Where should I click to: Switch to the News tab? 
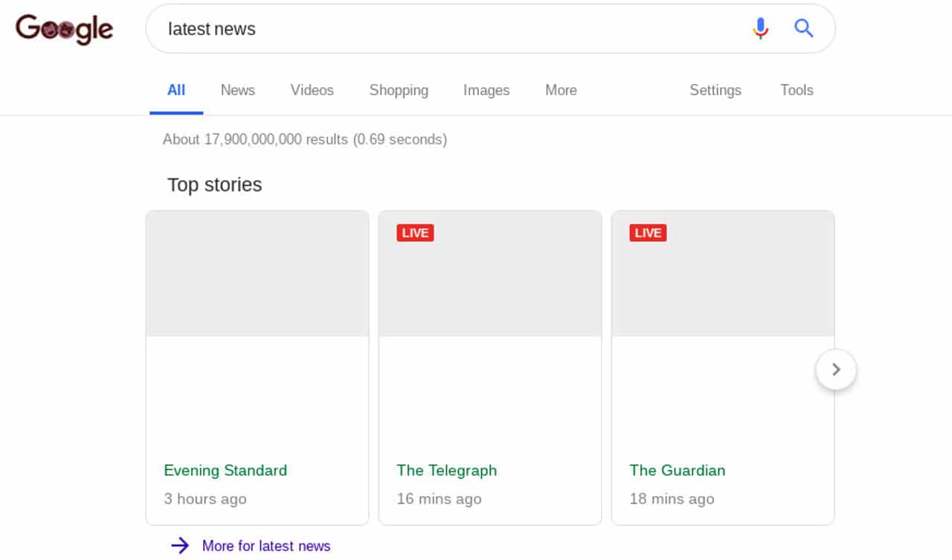pyautogui.click(x=237, y=90)
